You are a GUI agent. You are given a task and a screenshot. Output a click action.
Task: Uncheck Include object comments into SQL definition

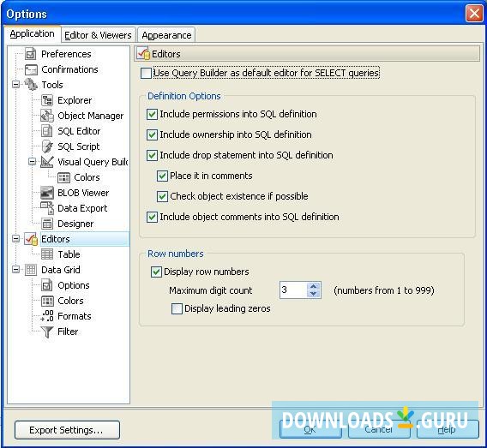152,217
